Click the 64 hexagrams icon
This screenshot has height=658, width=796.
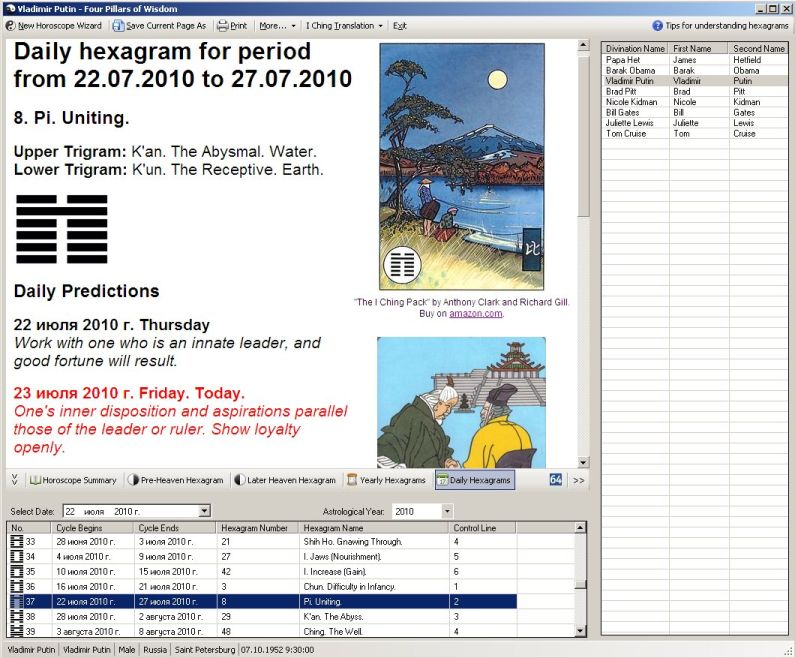[556, 479]
